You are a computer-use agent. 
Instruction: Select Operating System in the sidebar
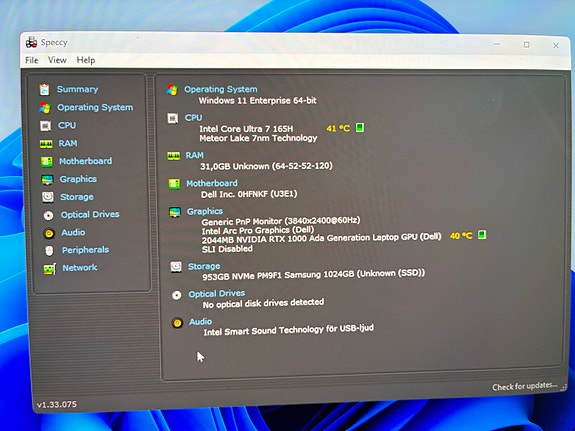[x=95, y=107]
